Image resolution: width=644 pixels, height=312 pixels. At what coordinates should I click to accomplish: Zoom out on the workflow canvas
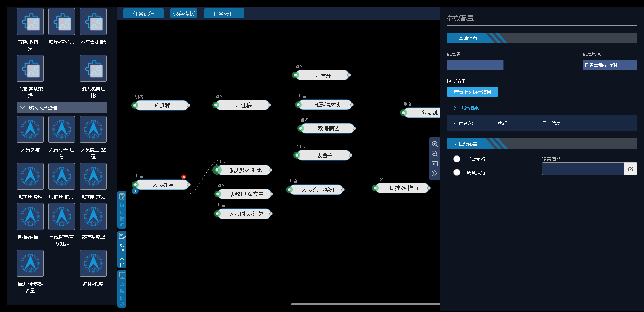(435, 154)
